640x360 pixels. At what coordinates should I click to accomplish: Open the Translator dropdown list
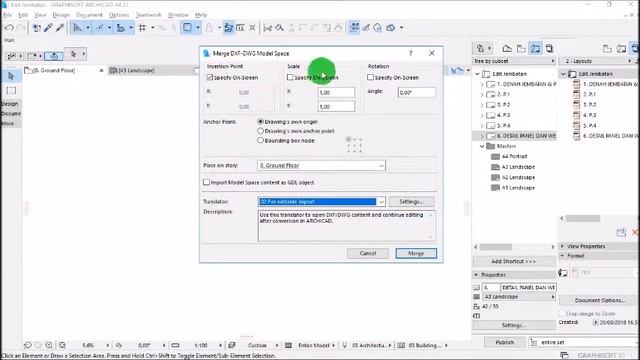[321, 202]
